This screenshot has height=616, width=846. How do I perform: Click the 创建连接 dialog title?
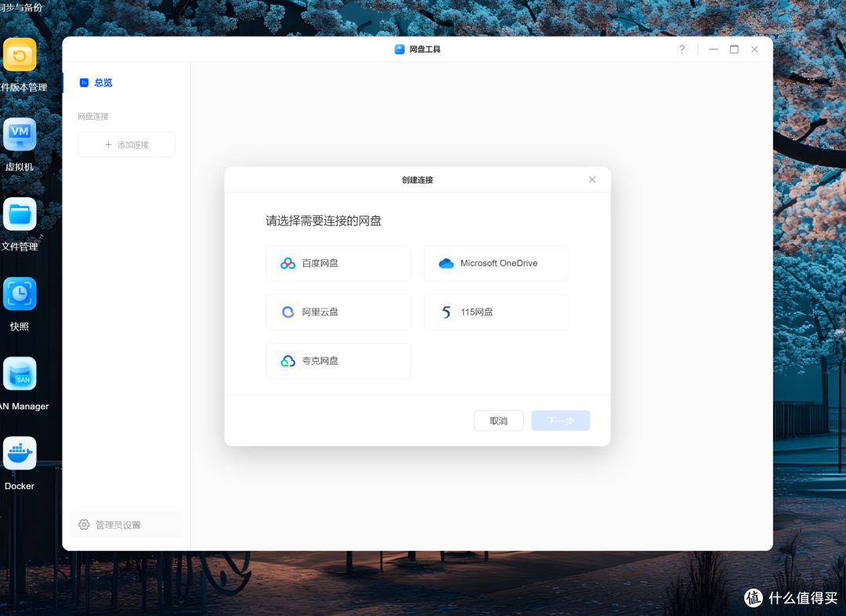(417, 180)
